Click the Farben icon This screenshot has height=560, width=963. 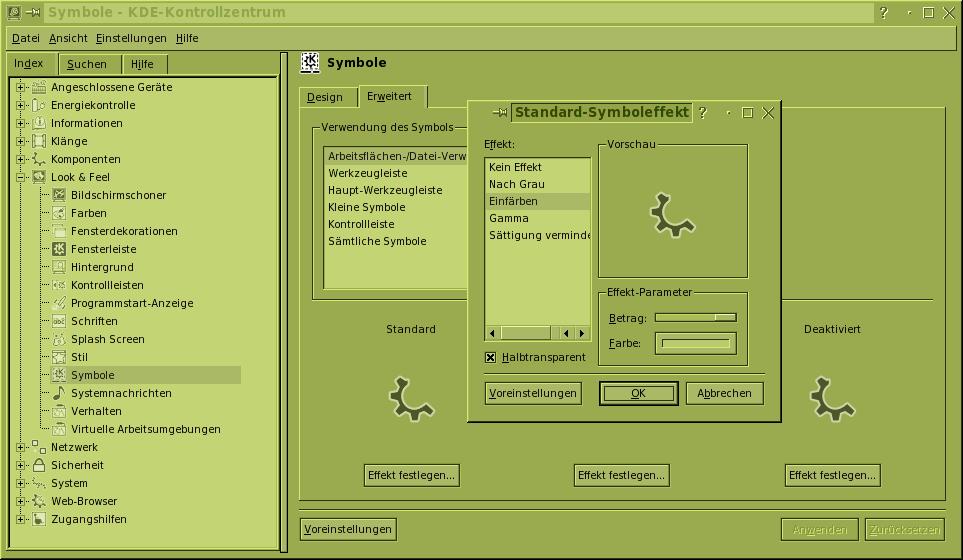(x=59, y=213)
